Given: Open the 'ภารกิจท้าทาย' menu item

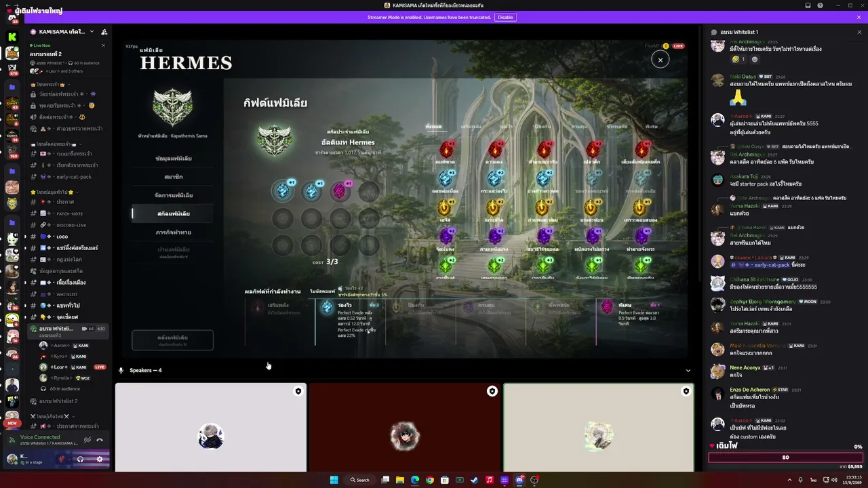Looking at the screenshot, I should pyautogui.click(x=173, y=232).
